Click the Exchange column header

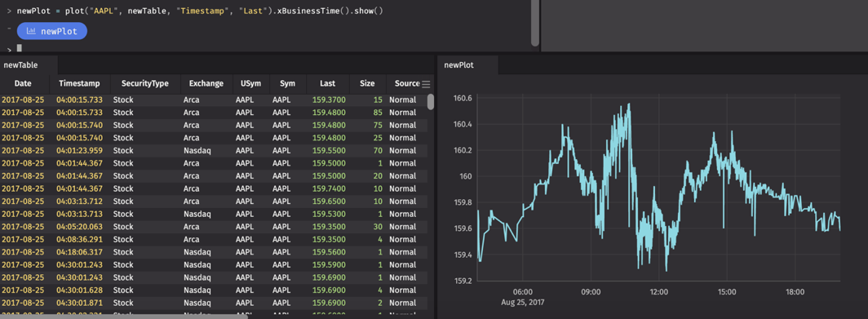pos(206,84)
